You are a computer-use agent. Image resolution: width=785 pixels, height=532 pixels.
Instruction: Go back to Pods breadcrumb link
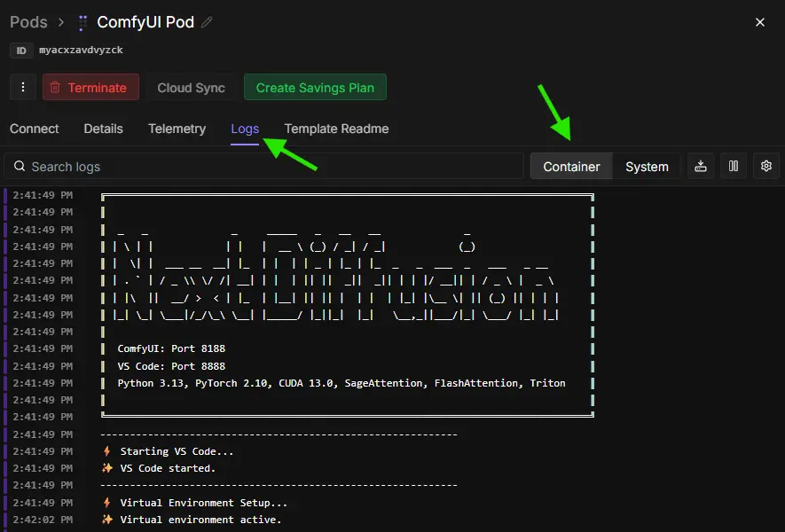[28, 22]
